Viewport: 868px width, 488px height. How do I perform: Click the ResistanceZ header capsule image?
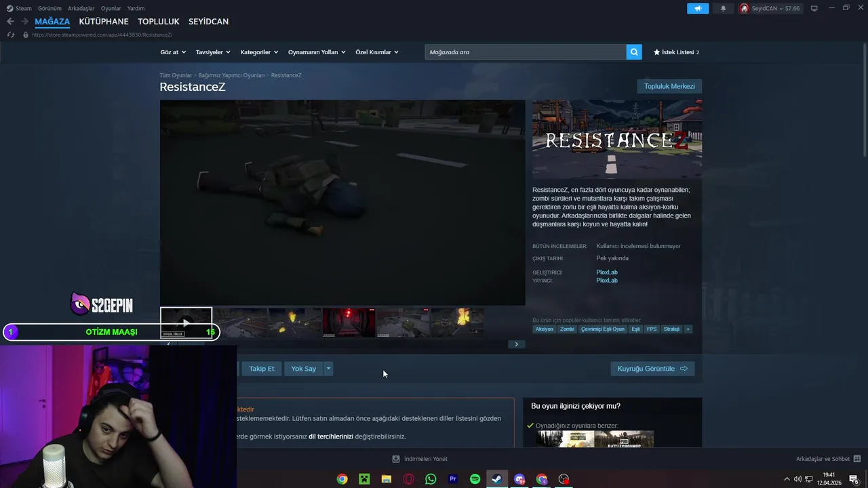617,139
